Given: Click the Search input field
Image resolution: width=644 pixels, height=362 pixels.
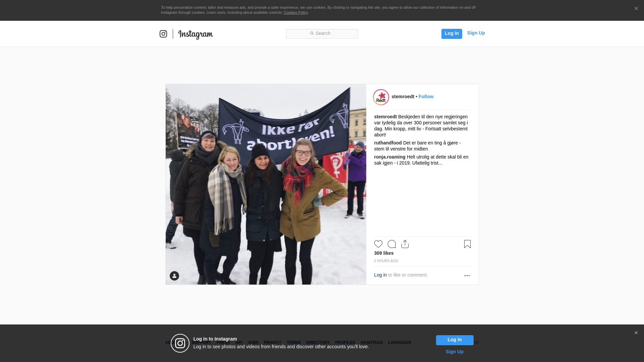Looking at the screenshot, I should (322, 34).
